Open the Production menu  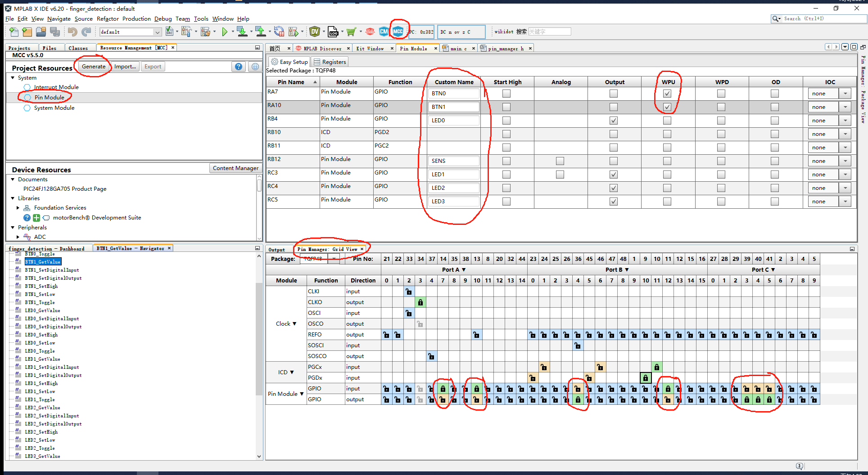(136, 19)
